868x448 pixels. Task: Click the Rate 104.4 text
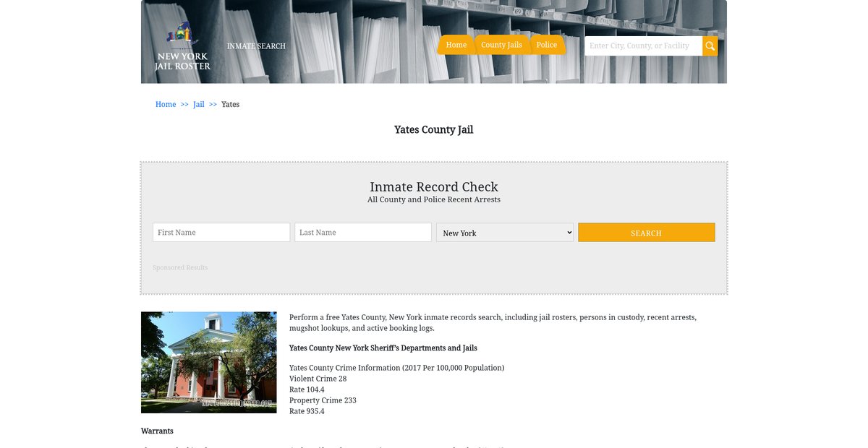pyautogui.click(x=307, y=389)
